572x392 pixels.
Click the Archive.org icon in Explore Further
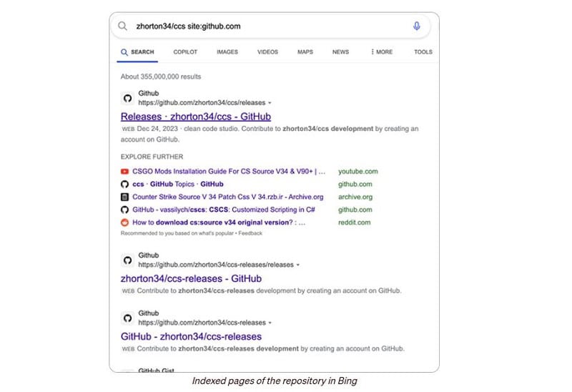coord(124,197)
